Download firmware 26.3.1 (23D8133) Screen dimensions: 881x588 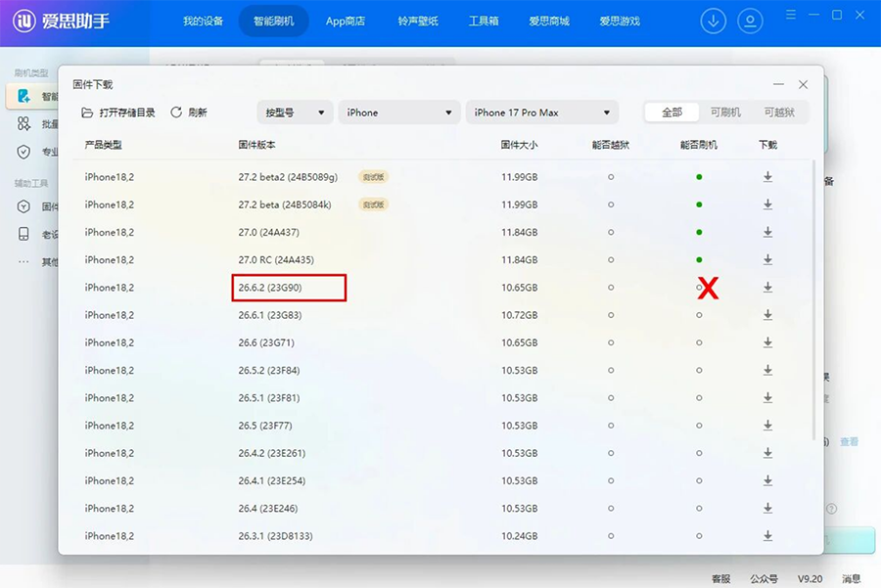click(767, 536)
